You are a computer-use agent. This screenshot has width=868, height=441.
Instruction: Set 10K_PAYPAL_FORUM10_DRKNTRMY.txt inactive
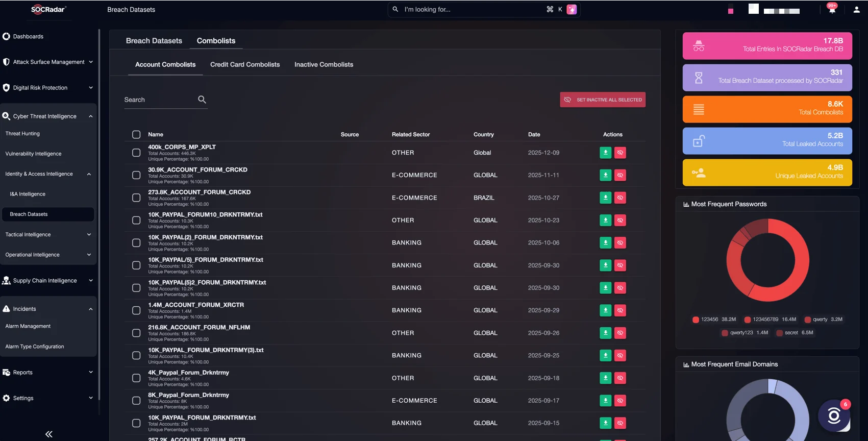point(620,220)
